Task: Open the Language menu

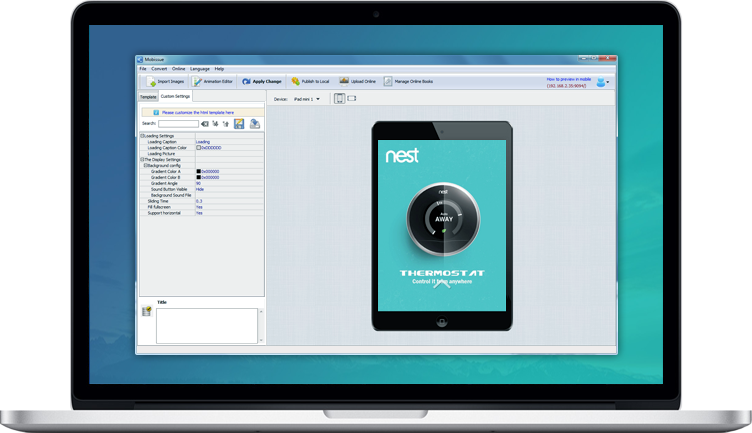Action: pyautogui.click(x=200, y=69)
